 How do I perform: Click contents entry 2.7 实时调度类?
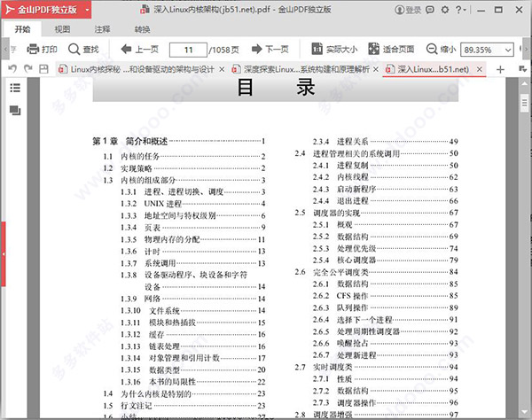click(376, 367)
